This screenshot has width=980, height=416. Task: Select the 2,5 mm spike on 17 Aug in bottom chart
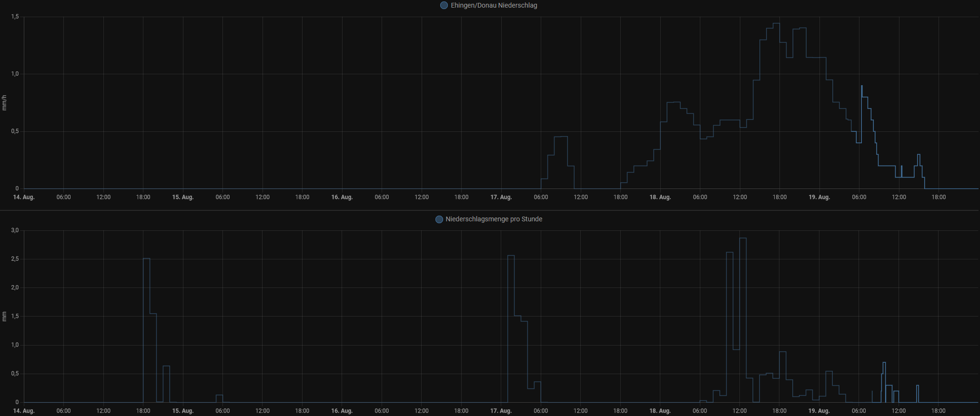511,257
